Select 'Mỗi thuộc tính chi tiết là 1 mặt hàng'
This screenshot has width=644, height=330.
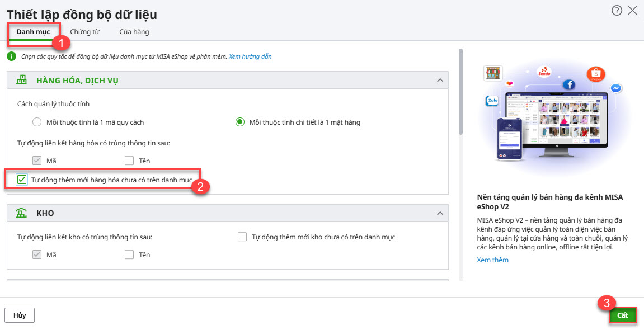[240, 122]
